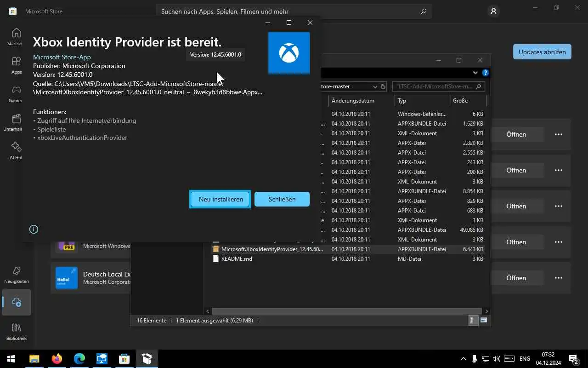Switch Explorer to large icons view

point(484,320)
